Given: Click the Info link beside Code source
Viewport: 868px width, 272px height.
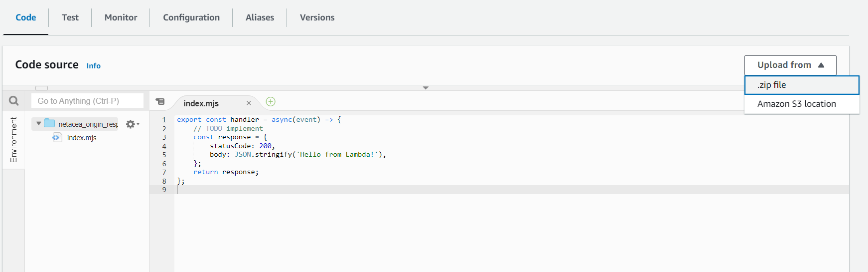Looking at the screenshot, I should click(93, 66).
